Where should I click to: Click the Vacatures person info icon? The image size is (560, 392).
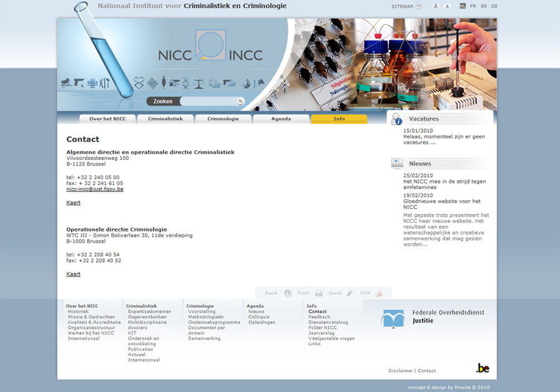396,119
